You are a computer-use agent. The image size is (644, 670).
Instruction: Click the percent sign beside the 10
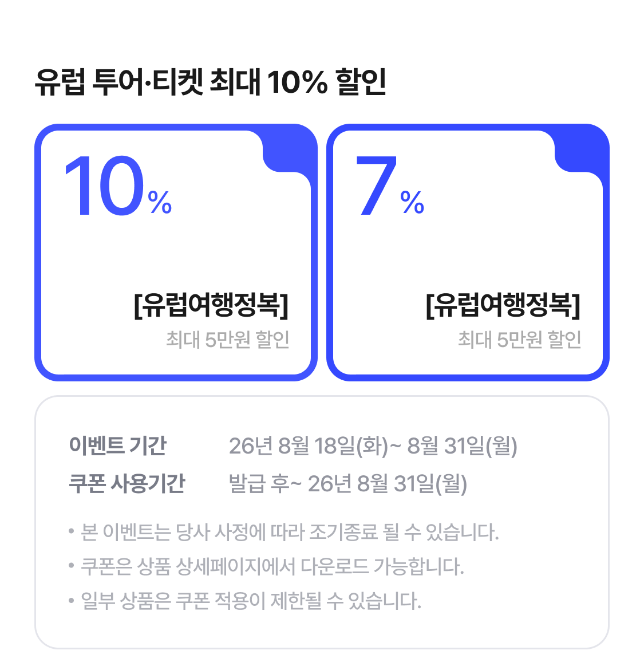coord(160,202)
